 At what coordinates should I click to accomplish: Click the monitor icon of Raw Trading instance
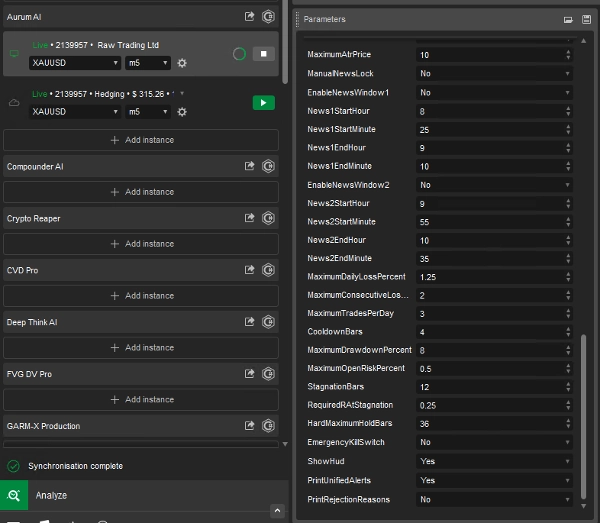coord(14,54)
